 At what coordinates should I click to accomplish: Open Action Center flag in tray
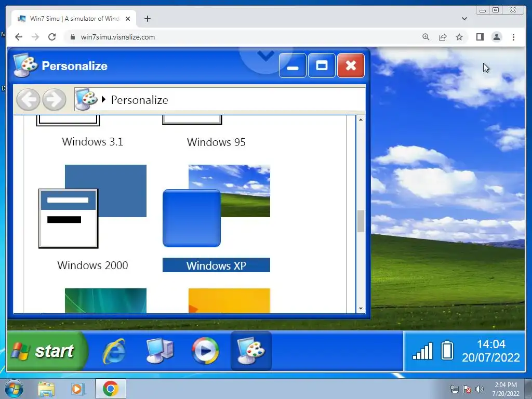[467, 389]
